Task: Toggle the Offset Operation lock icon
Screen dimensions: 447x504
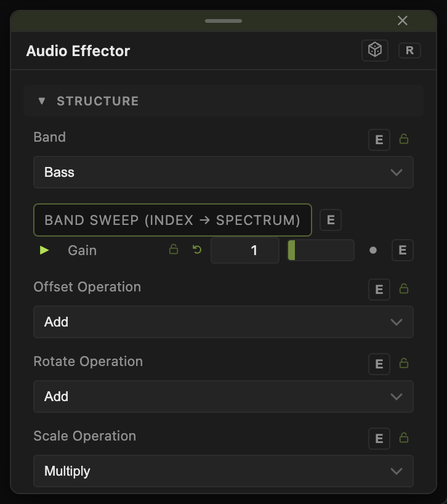Action: coord(404,288)
